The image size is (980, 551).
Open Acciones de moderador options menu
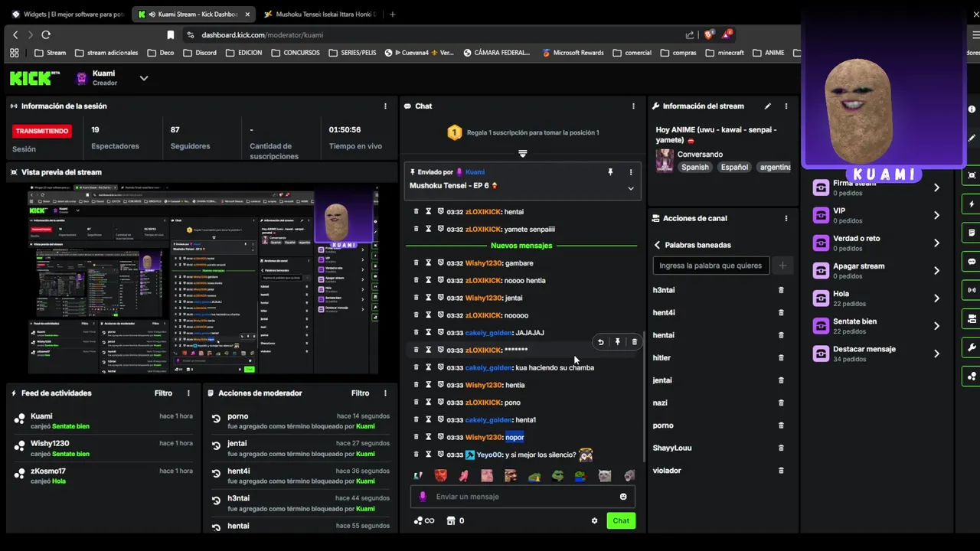point(385,393)
